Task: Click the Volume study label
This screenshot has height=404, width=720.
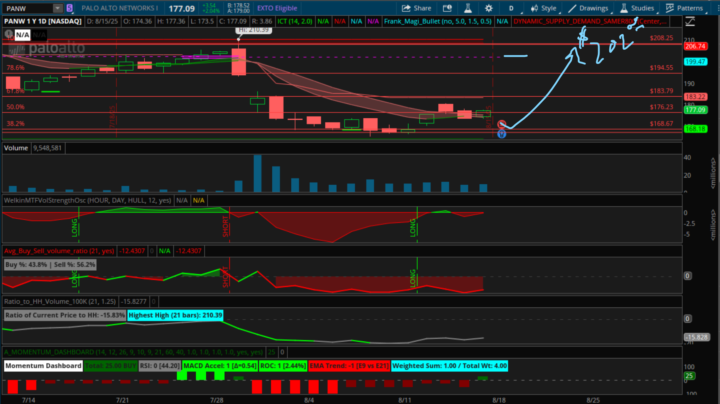Action: [16, 148]
